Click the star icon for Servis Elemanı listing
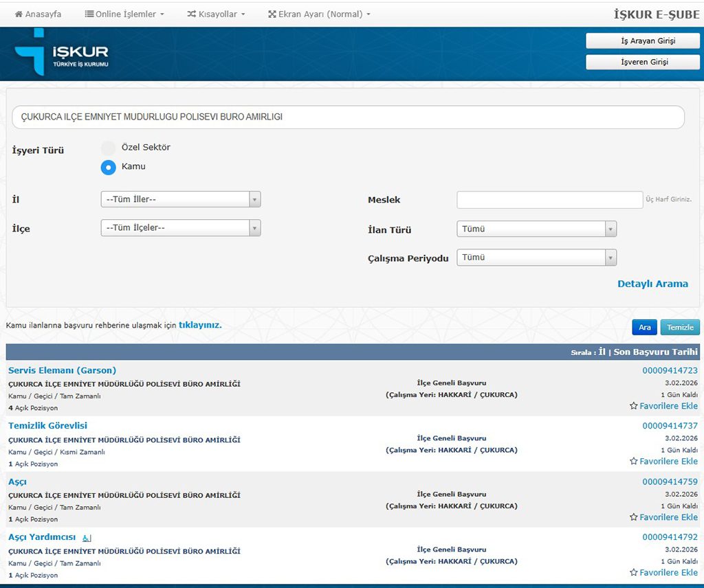 click(633, 406)
